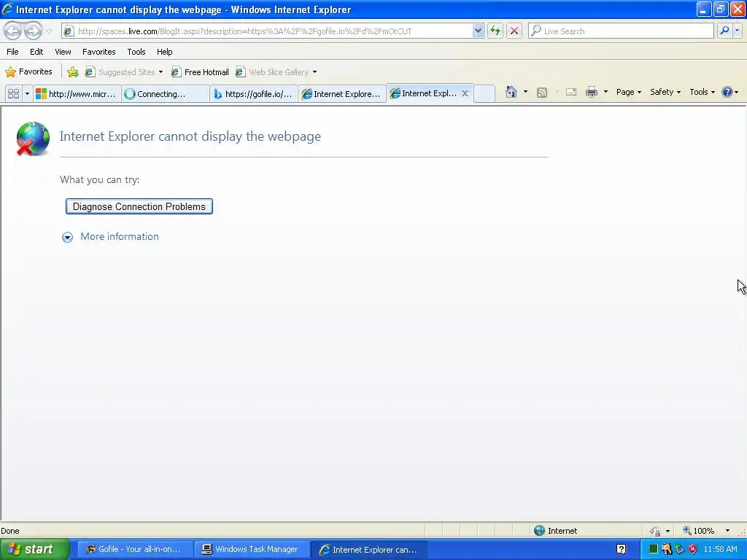Print the page with printer icon

592,92
